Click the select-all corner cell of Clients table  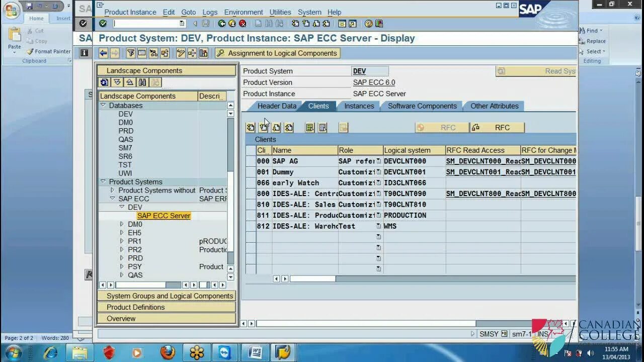point(251,150)
